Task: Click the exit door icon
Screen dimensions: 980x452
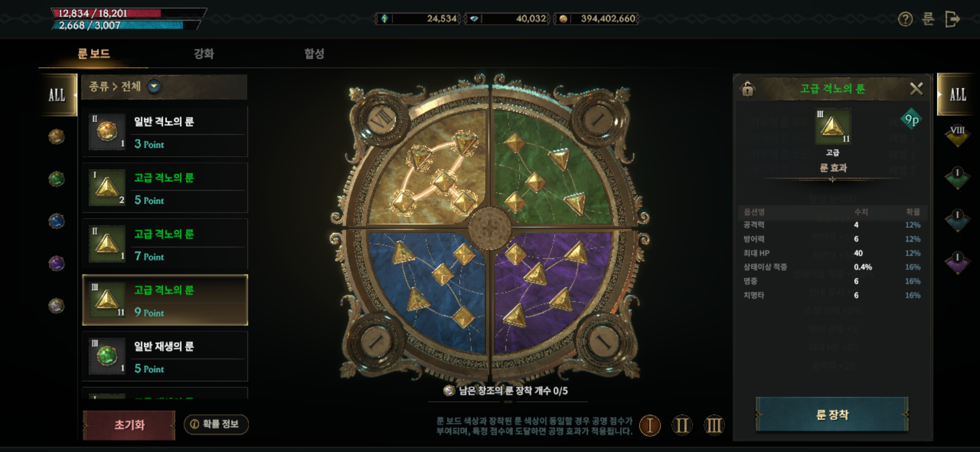Action: [952, 19]
